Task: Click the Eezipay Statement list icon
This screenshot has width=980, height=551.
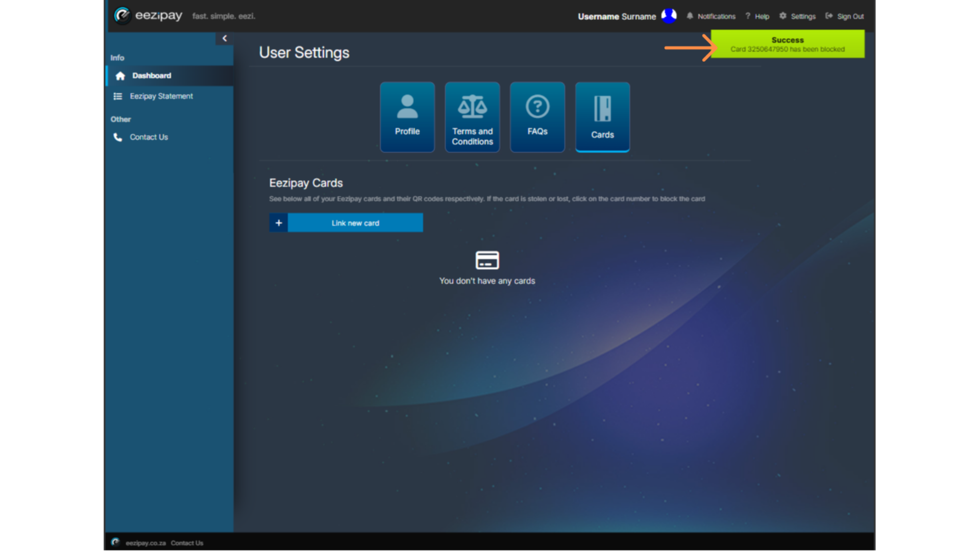Action: (118, 96)
